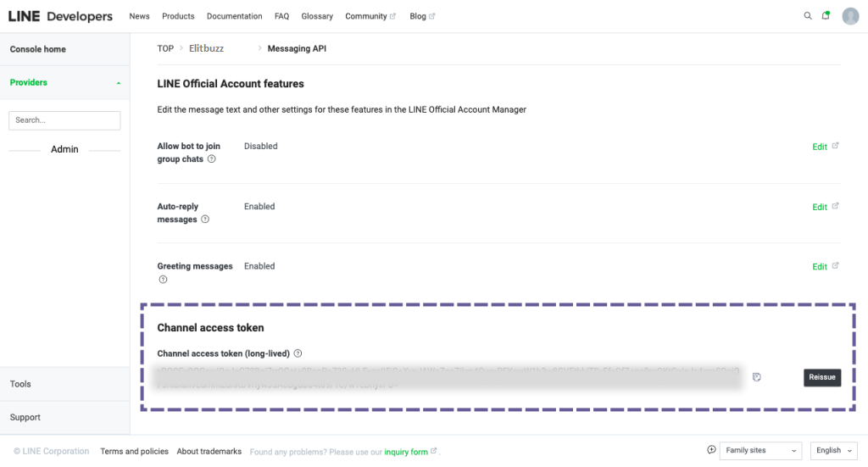Screen dimensions: 868x467
Task: Open the English language dropdown
Action: (x=834, y=451)
